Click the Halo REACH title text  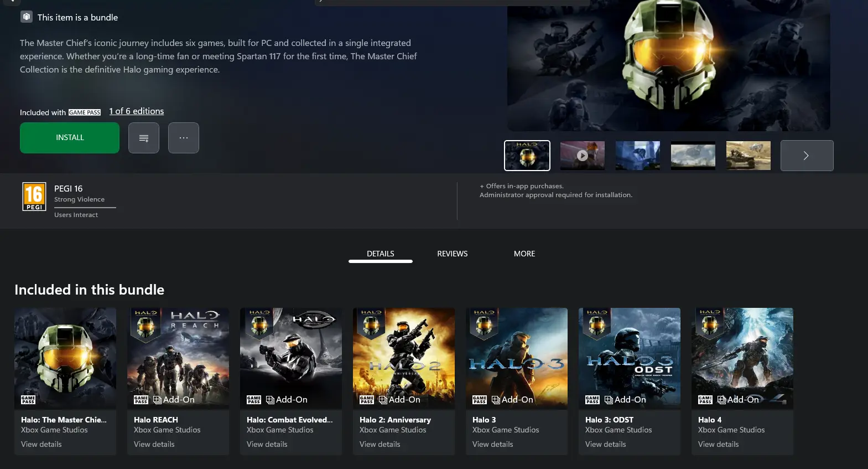coord(156,420)
